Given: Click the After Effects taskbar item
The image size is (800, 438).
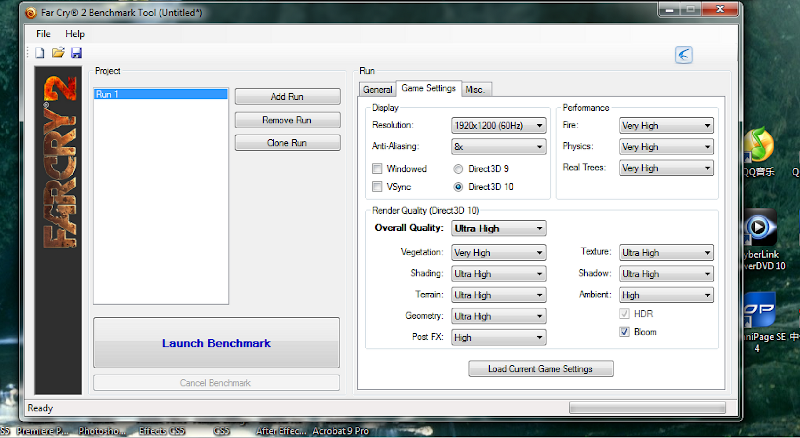Looking at the screenshot, I should pyautogui.click(x=281, y=431).
